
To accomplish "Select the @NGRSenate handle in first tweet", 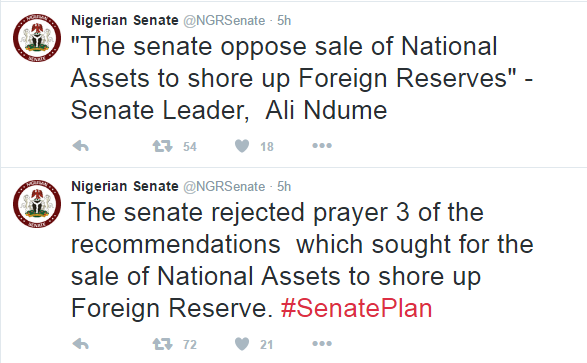I will pyautogui.click(x=224, y=21).
